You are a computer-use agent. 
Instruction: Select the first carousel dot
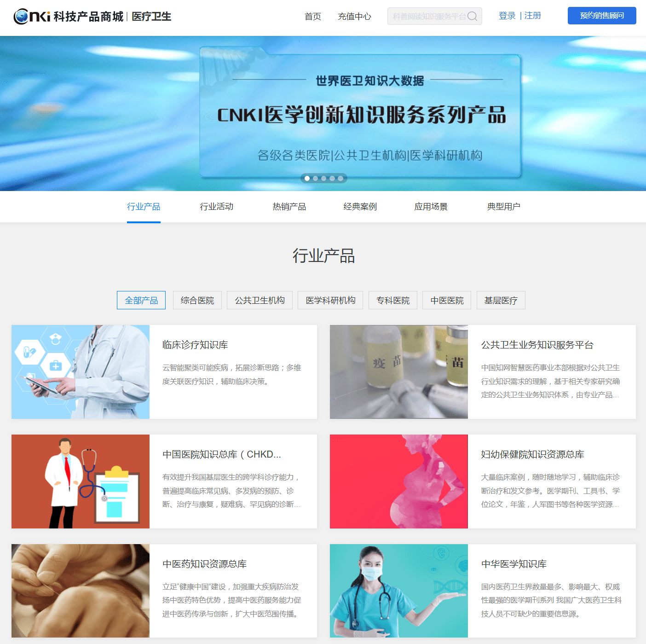[x=307, y=179]
